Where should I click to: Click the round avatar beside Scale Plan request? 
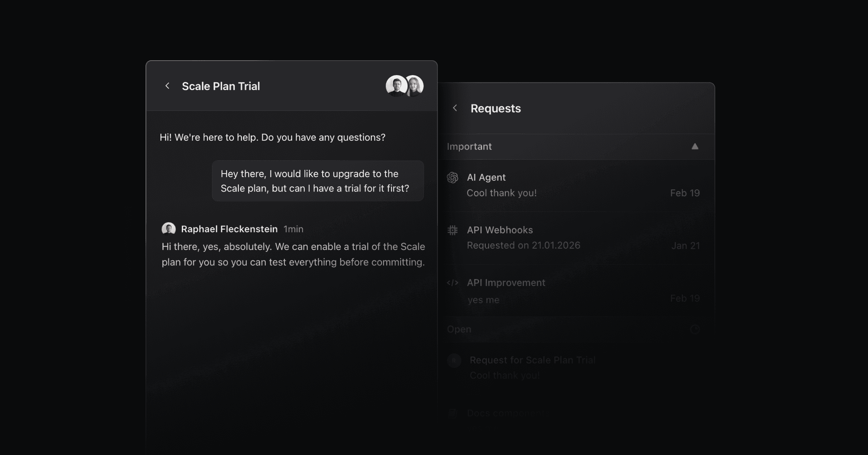(454, 360)
